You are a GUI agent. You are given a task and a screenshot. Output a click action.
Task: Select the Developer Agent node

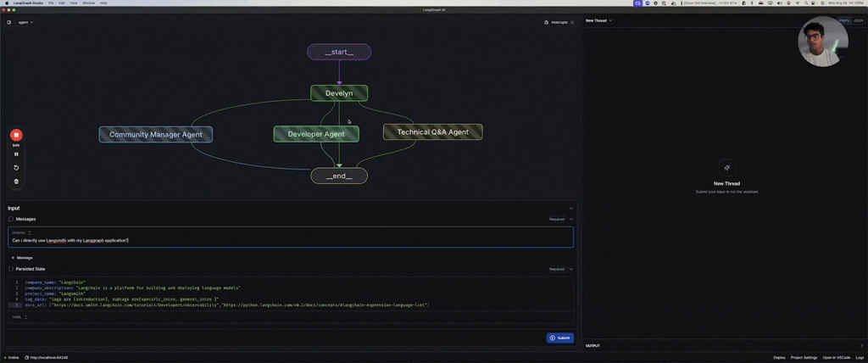tap(316, 133)
